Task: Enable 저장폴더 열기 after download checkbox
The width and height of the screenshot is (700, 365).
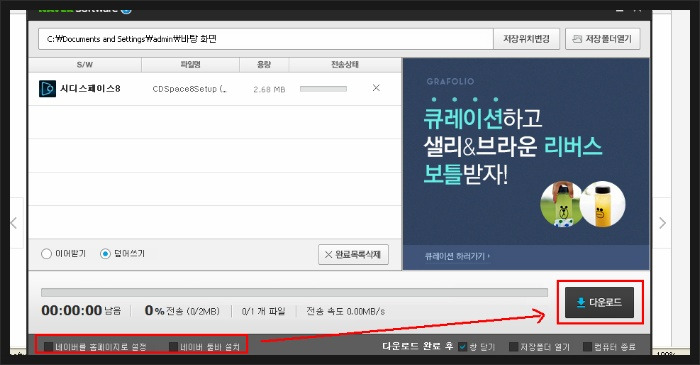Action: pos(513,347)
